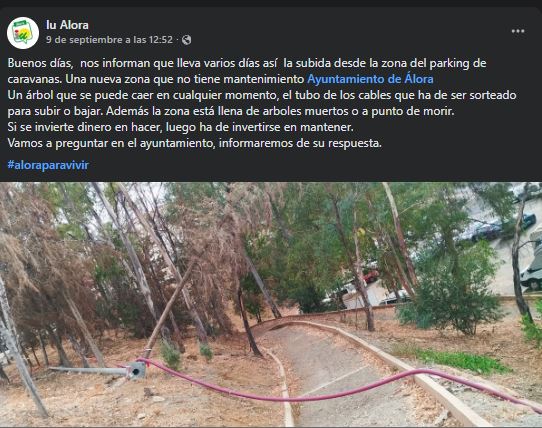
Task: Click the pink cable tube across the path
Action: tap(332, 385)
